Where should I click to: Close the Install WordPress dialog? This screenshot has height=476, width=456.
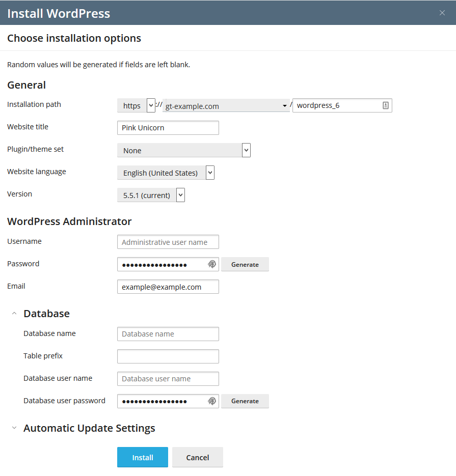442,13
